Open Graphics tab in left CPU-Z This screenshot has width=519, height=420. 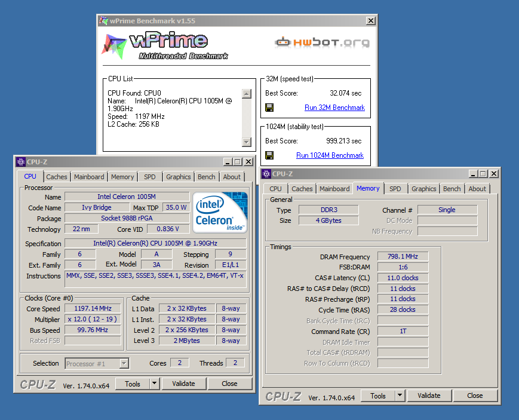click(179, 177)
